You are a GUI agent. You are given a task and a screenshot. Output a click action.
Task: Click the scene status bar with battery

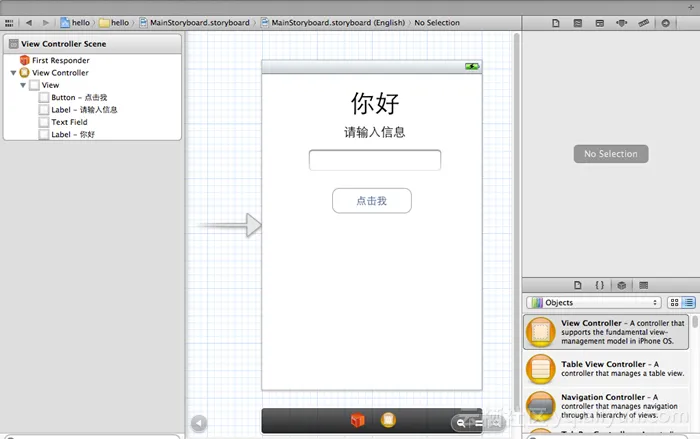[372, 67]
